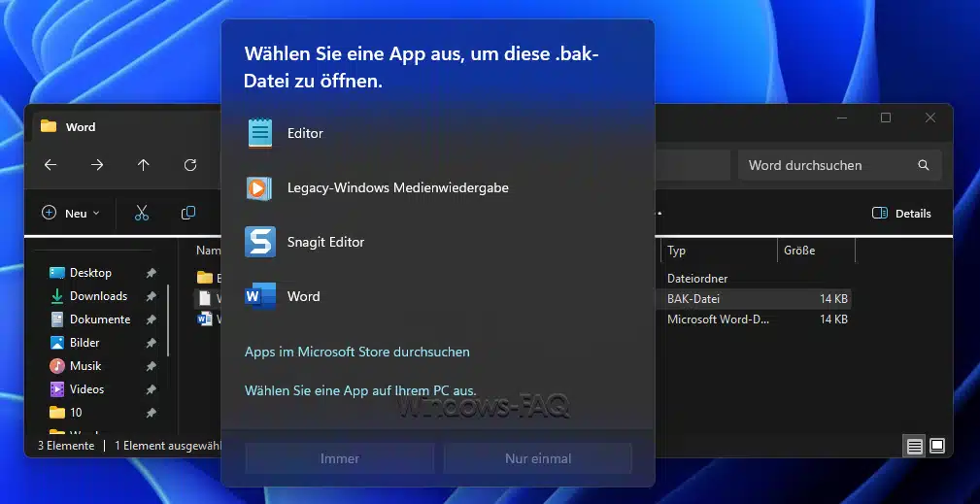
Task: Open Apps im Microsoft Store durchsuchen link
Action: coord(356,352)
